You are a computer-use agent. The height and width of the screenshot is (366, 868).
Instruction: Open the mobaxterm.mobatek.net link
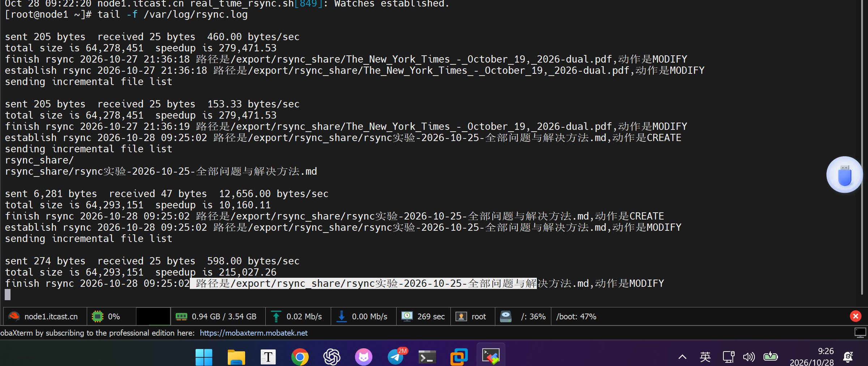[x=254, y=333]
